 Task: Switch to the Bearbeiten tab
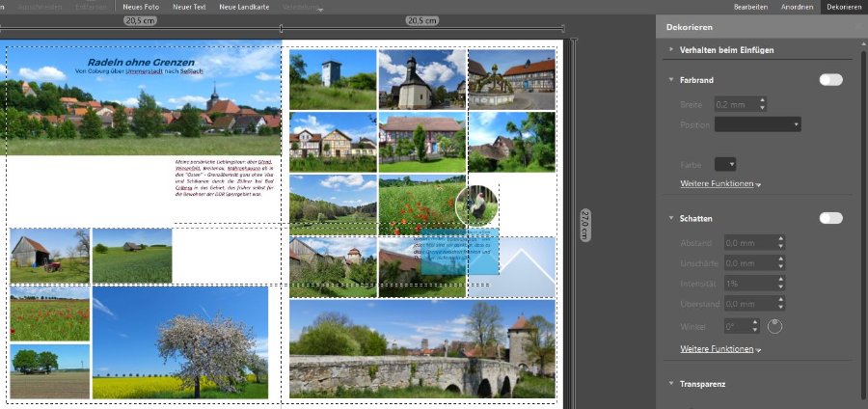[x=750, y=7]
